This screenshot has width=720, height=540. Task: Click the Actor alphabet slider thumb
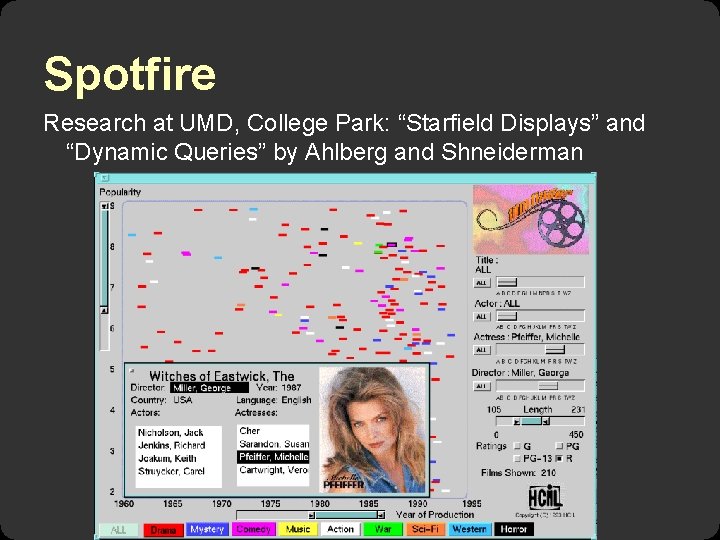click(507, 316)
